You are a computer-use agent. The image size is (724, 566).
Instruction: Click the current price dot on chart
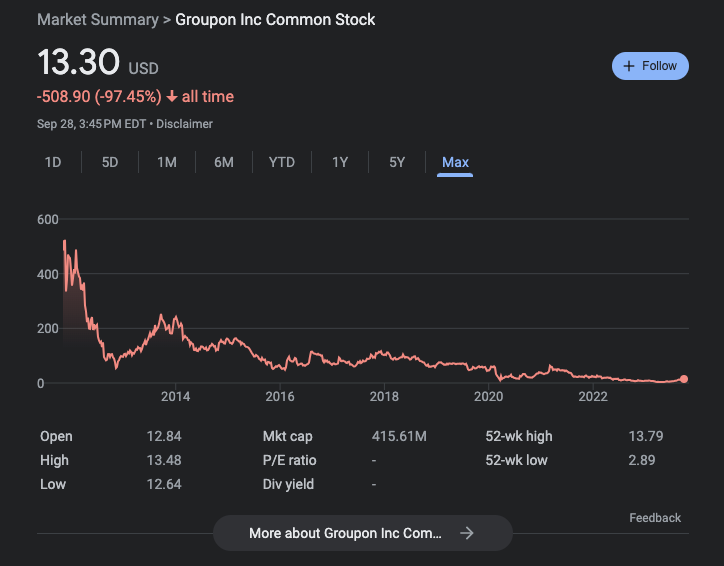pyautogui.click(x=684, y=379)
